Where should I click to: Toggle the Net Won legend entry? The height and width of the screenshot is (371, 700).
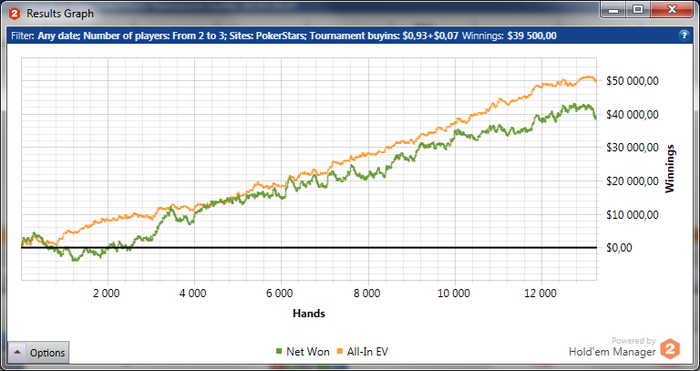click(303, 352)
